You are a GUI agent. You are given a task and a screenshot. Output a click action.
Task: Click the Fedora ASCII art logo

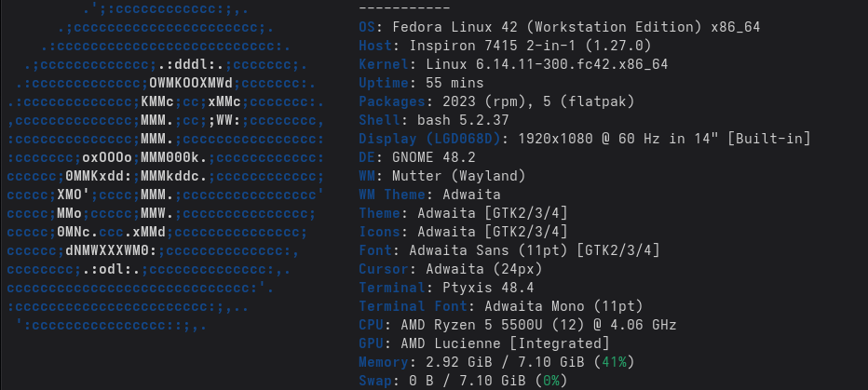(166, 167)
